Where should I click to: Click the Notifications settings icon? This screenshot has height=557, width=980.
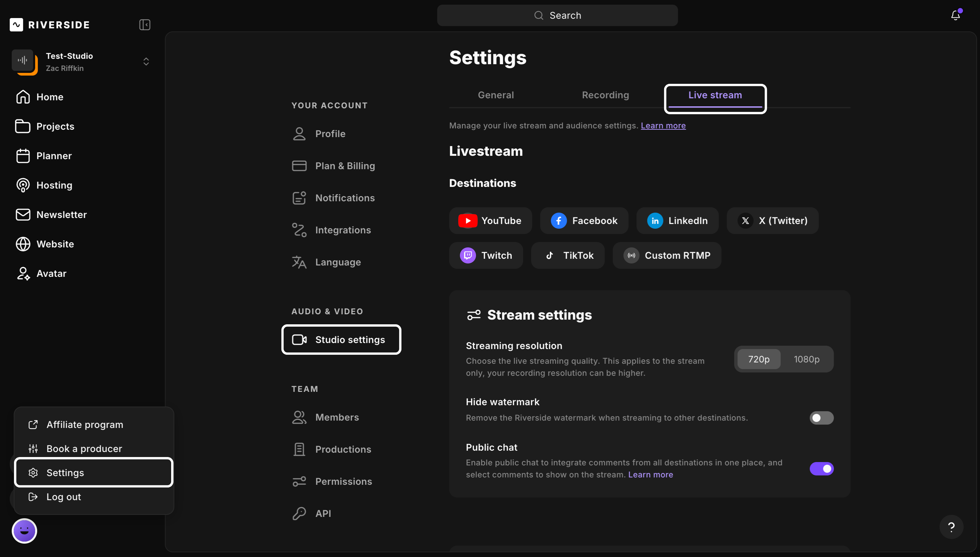click(x=299, y=198)
